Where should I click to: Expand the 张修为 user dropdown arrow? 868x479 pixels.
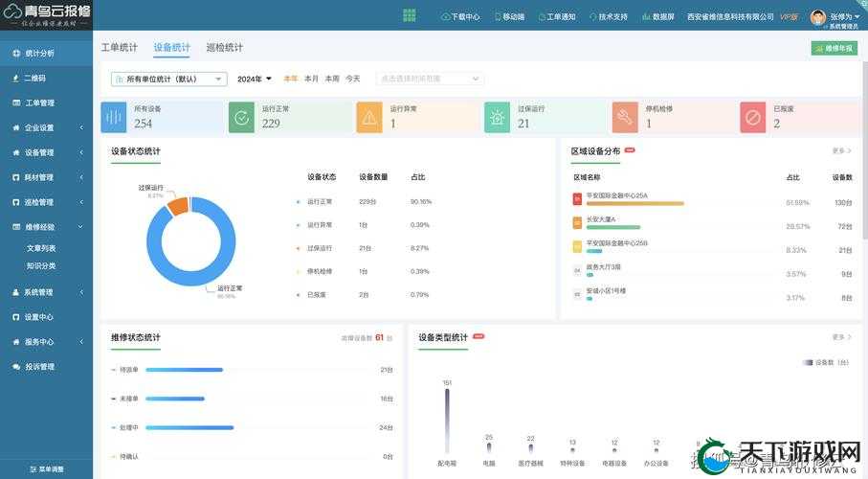click(x=857, y=16)
